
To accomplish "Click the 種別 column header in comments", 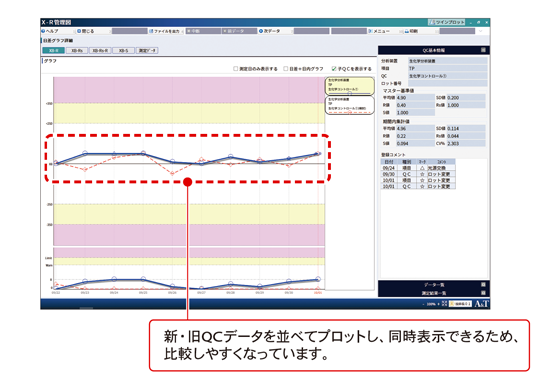I will point(406,162).
